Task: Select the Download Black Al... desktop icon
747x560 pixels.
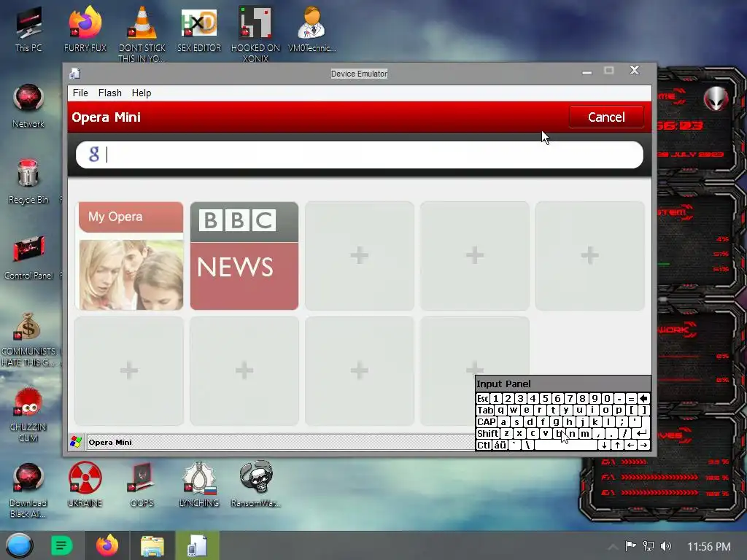Action: coord(28,491)
